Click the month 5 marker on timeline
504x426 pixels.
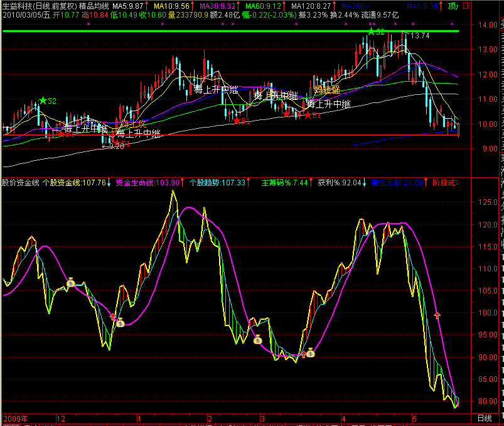pyautogui.click(x=414, y=419)
